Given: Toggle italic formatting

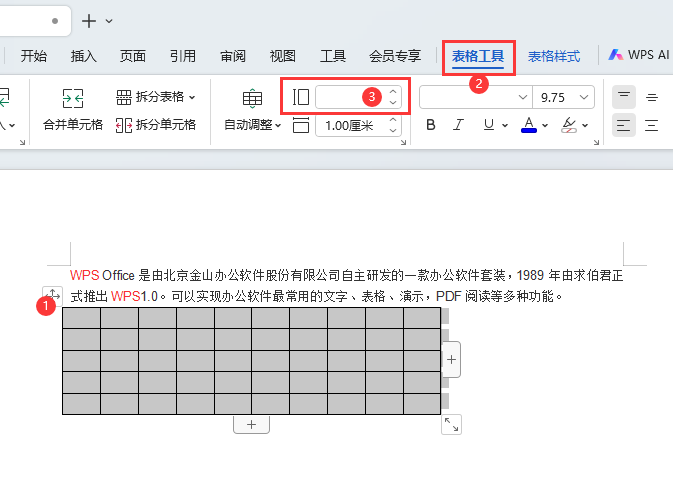Looking at the screenshot, I should [x=458, y=125].
